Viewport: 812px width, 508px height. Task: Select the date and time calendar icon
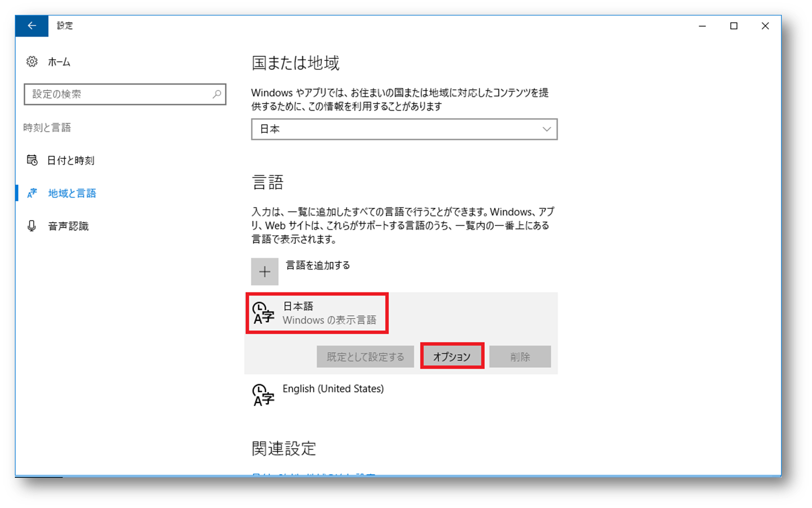pos(32,160)
